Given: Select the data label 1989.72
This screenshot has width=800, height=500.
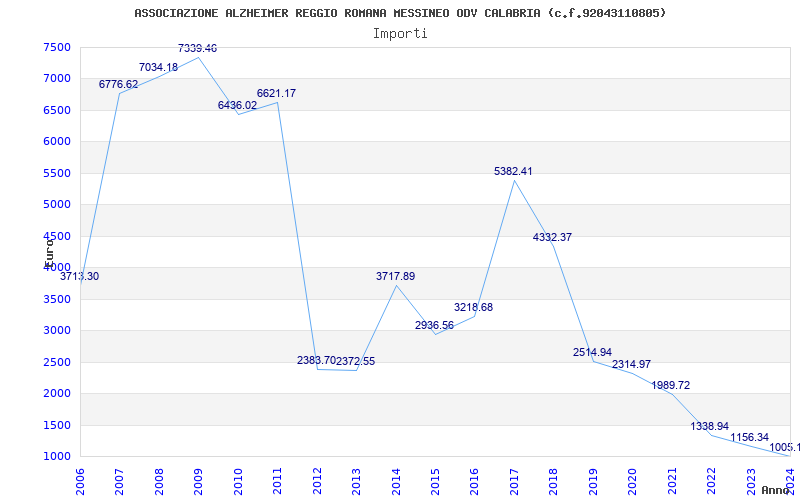Looking at the screenshot, I should pyautogui.click(x=670, y=385).
